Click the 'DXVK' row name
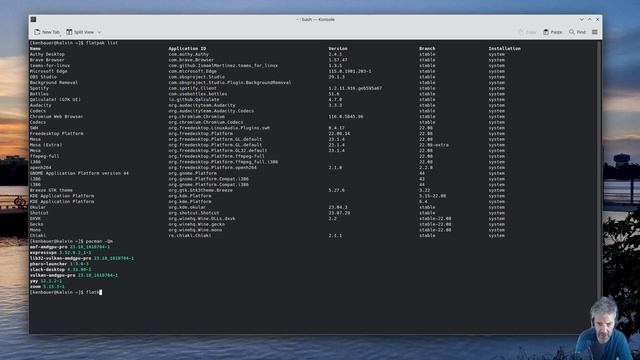This screenshot has height=360, width=640. coord(35,219)
